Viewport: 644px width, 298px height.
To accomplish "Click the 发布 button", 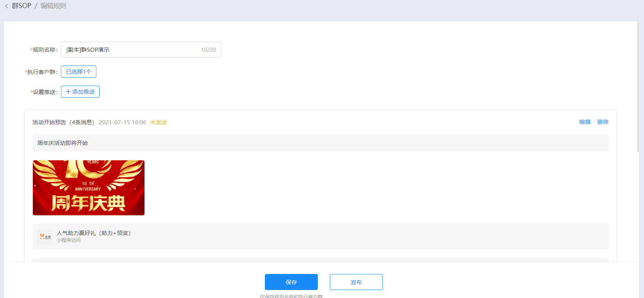I will pos(356,282).
